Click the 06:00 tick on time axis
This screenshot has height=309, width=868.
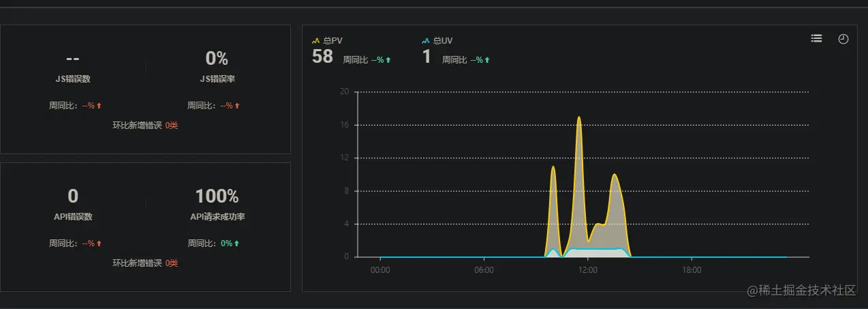tap(484, 270)
